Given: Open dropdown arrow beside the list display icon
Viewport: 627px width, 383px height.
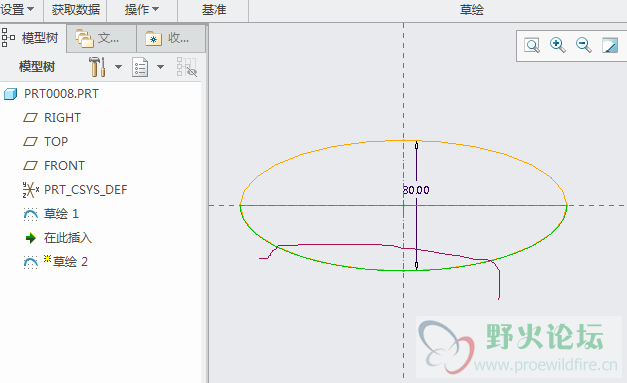Looking at the screenshot, I should [x=160, y=67].
